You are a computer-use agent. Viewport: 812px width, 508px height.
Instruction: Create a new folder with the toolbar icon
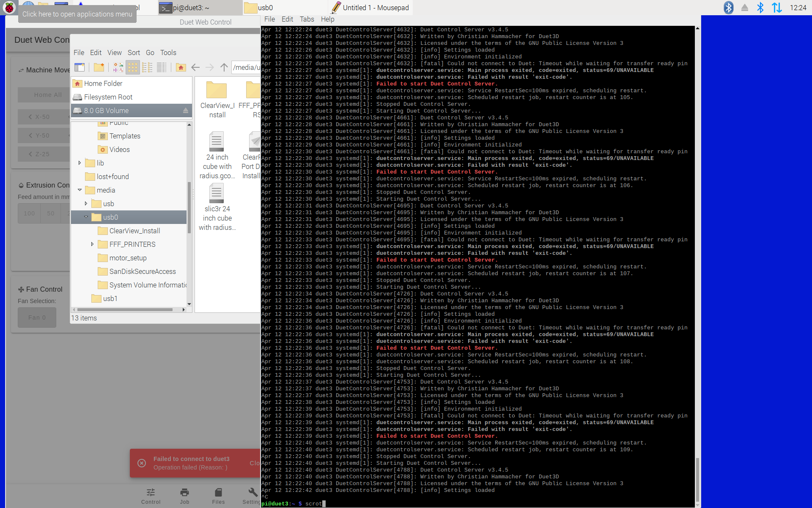(99, 67)
